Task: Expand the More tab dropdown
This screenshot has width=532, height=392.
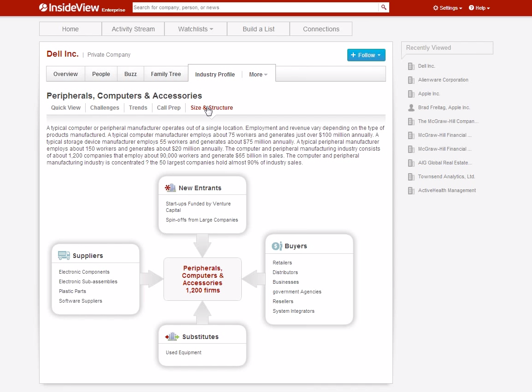Action: [x=258, y=74]
